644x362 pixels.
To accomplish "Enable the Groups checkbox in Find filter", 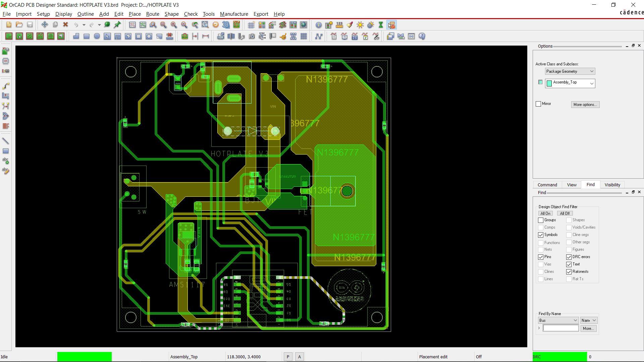I will click(541, 220).
